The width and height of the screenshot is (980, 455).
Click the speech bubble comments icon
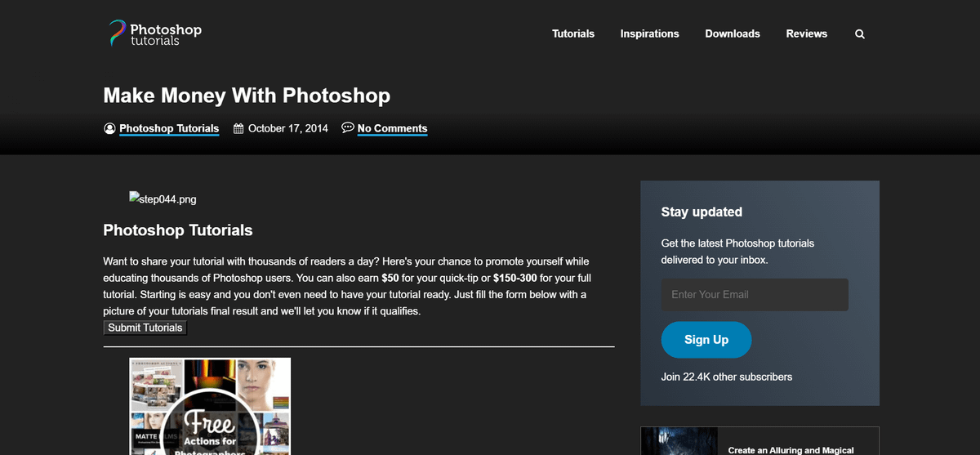point(348,127)
